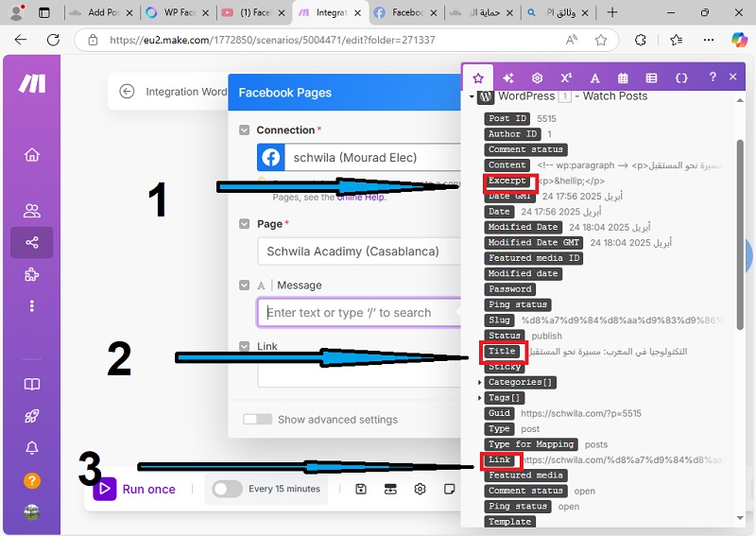
Task: Insert the Content variable pill
Action: (x=507, y=164)
